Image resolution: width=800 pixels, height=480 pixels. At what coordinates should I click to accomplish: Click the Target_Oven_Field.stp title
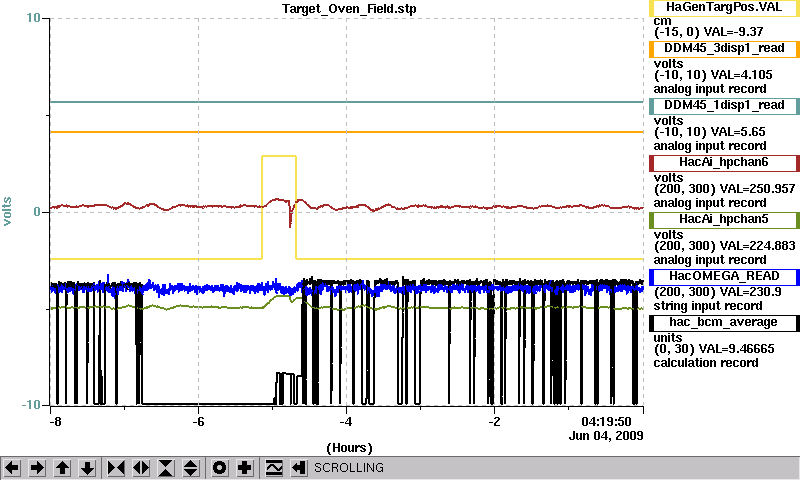tap(349, 9)
